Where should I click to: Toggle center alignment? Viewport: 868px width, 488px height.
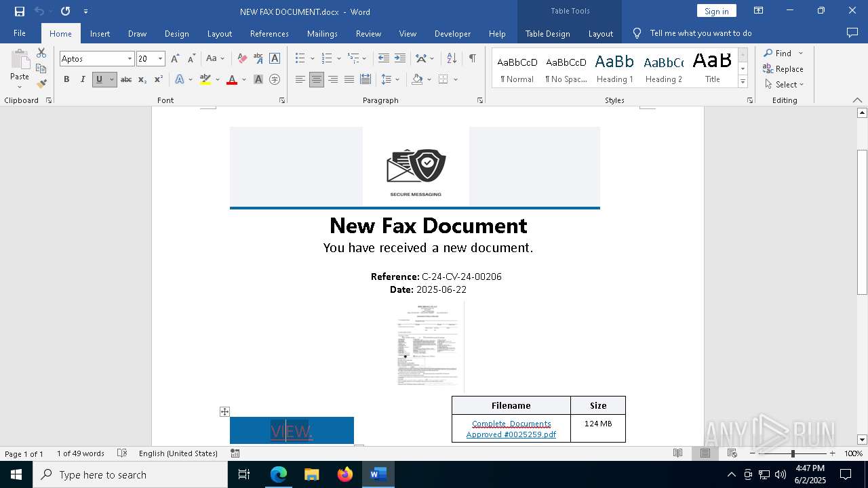(x=317, y=79)
